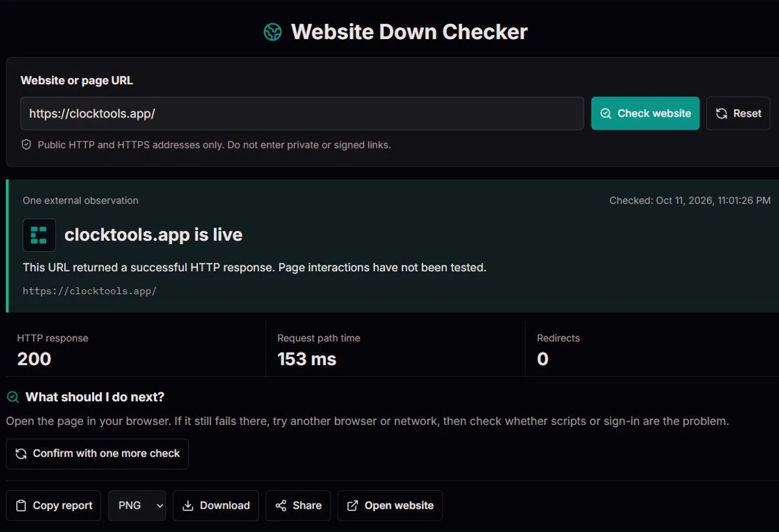Click the request path time 153 ms
This screenshot has width=779, height=532.
(307, 359)
